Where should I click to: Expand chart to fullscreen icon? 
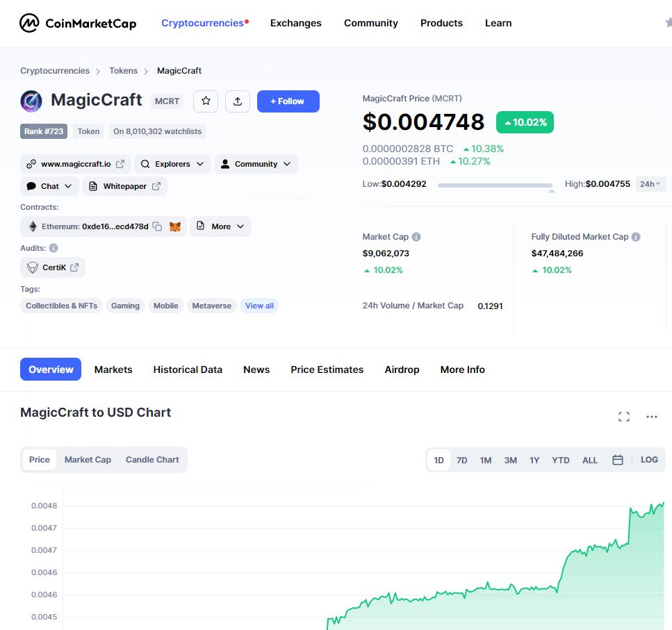pyautogui.click(x=624, y=417)
